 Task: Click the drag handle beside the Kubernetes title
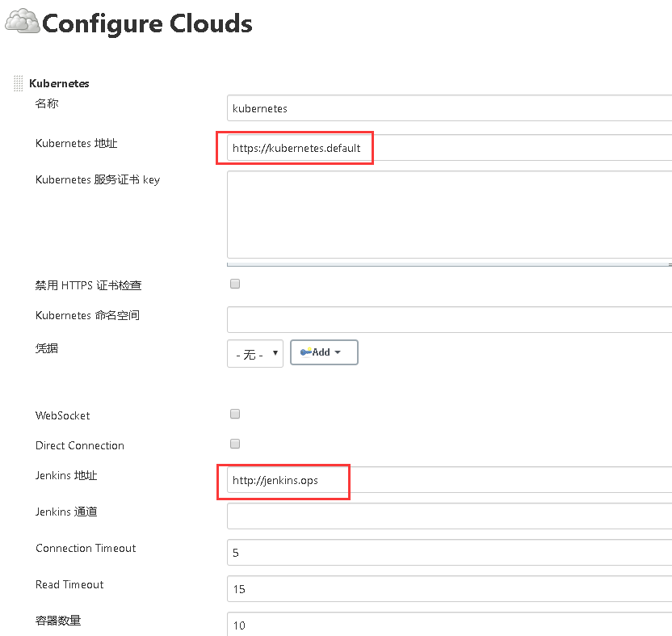[18, 82]
